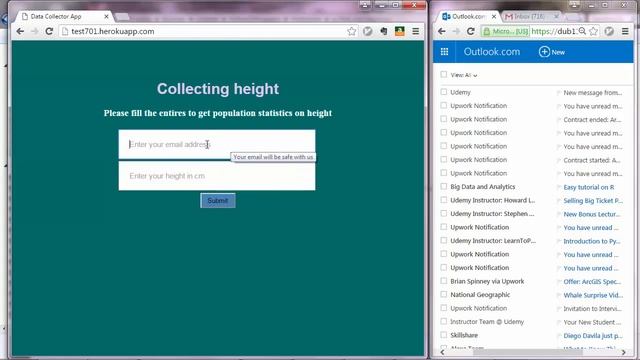
Task: Tick the checkbox for Brian Spinney via Upwork
Action: (444, 280)
